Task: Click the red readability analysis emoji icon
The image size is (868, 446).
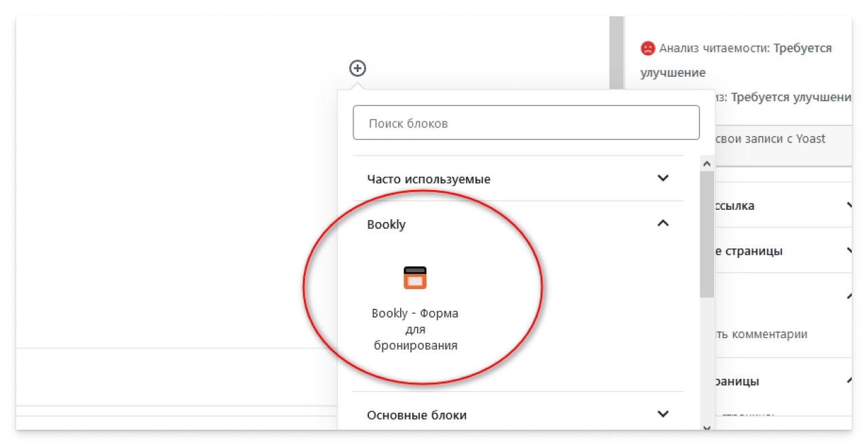Action: pos(648,47)
